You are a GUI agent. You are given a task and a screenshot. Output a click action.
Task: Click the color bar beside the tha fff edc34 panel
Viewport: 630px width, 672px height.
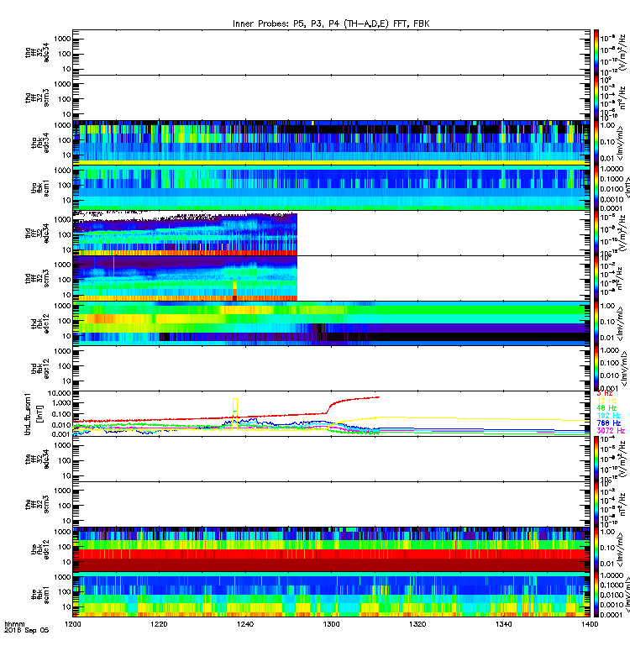click(596, 53)
